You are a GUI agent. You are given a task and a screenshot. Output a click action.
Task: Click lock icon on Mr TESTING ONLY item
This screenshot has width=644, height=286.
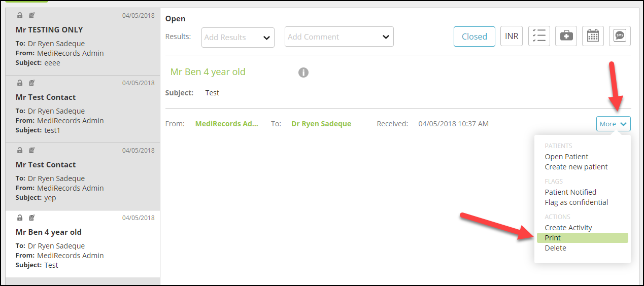click(20, 15)
